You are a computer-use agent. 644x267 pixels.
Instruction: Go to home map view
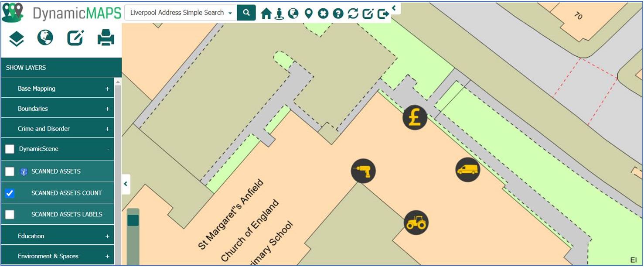point(266,14)
